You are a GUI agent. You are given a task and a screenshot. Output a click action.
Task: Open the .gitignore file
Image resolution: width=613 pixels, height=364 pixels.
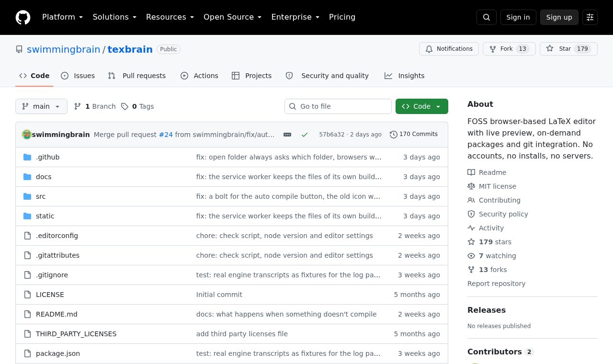point(52,275)
